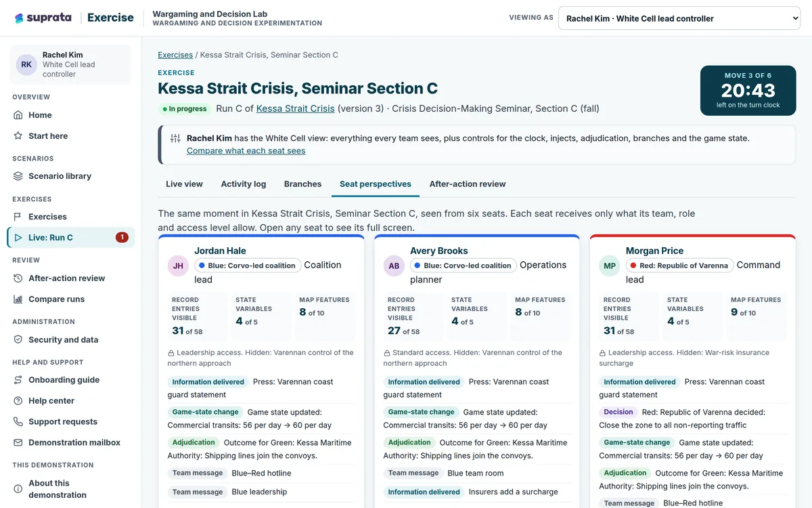Click the Red: Republic of Varenna team chip
Screen dimensions: 812x508
[x=679, y=266]
